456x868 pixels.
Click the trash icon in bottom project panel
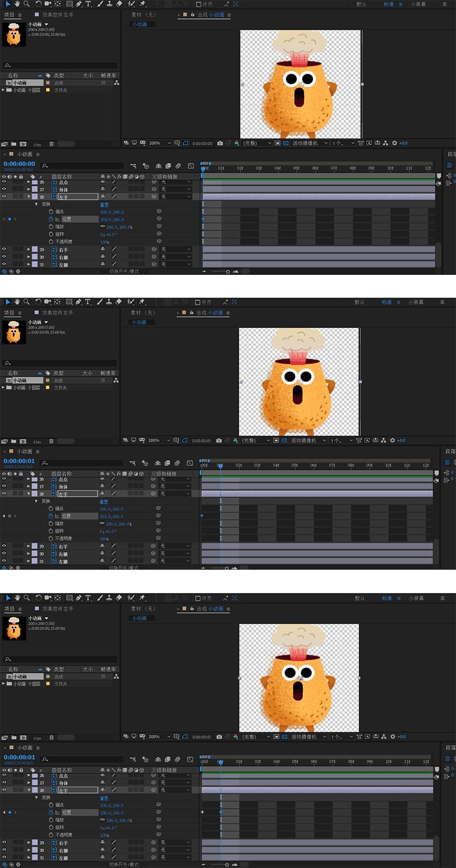[51, 737]
